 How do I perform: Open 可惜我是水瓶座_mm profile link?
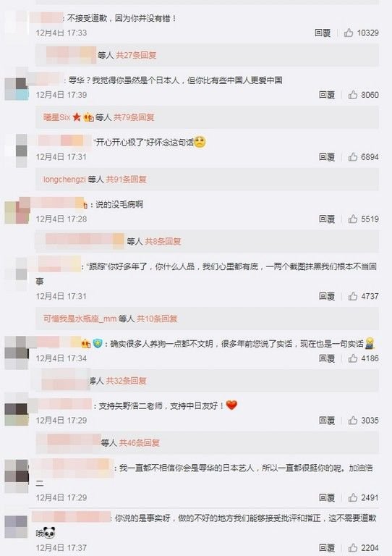point(80,319)
